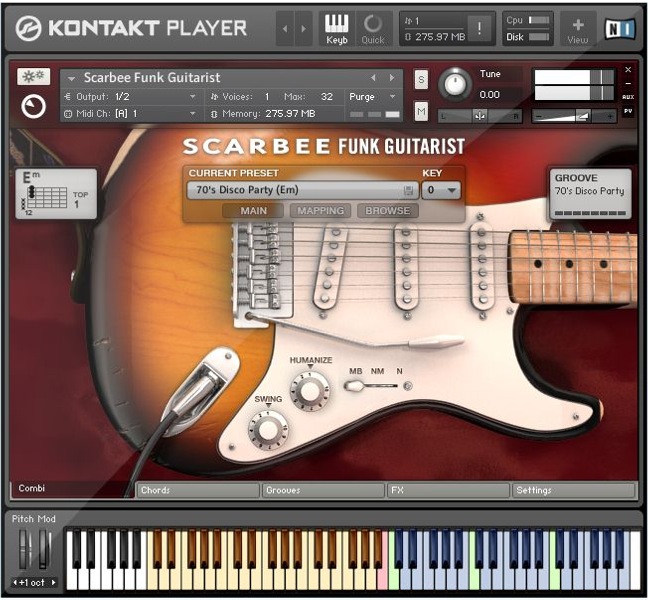Click the pink key on keyboard
The width and height of the screenshot is (648, 600).
point(382,577)
